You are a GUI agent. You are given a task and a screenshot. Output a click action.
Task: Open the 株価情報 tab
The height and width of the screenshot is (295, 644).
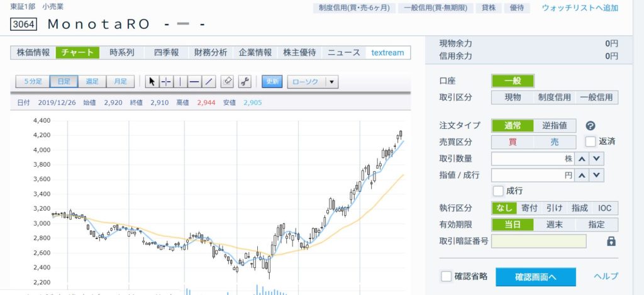33,53
